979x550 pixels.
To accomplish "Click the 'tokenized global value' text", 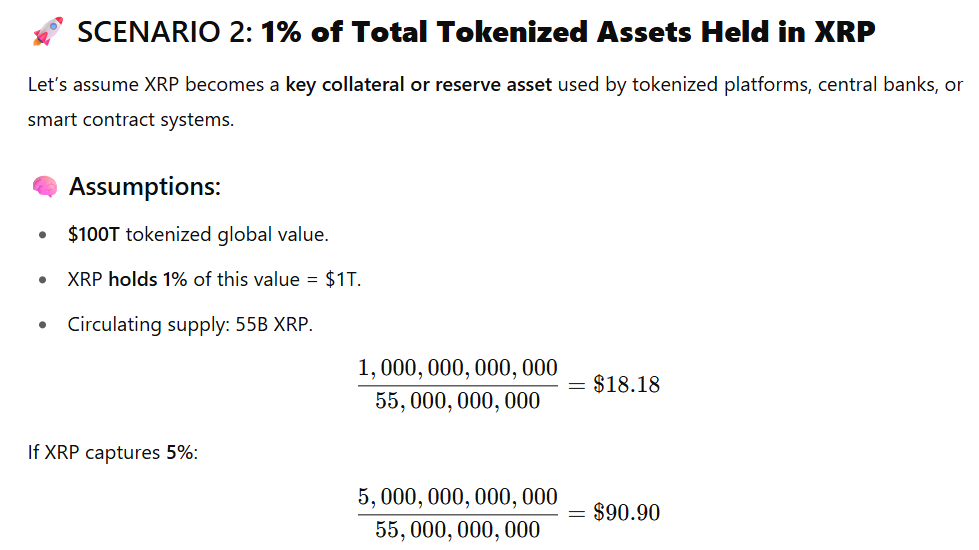I will [x=227, y=235].
